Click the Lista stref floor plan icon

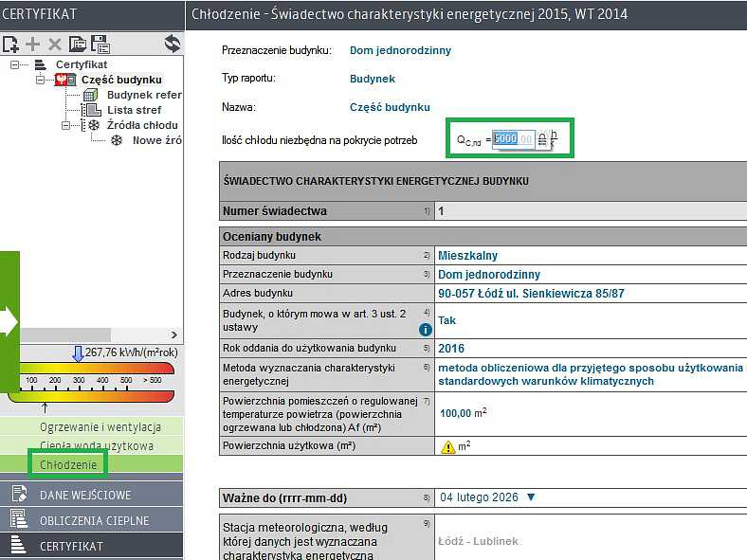[91, 110]
